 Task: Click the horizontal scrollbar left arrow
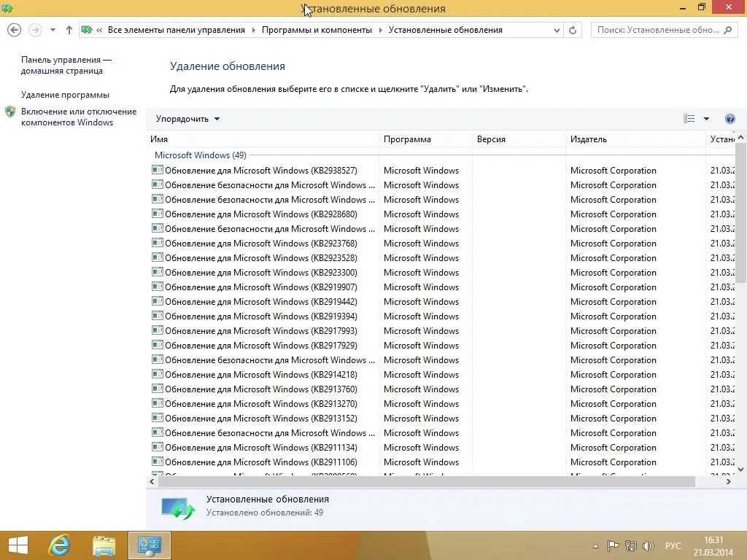pyautogui.click(x=152, y=481)
